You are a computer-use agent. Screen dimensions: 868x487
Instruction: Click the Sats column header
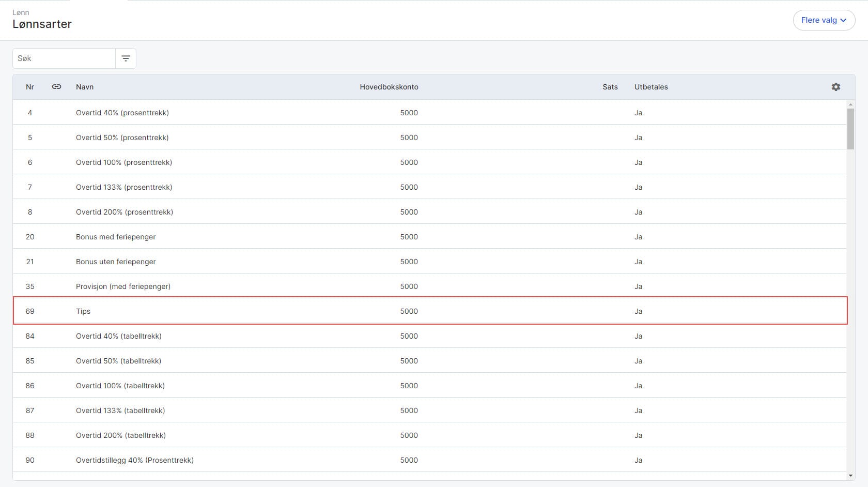[610, 87]
